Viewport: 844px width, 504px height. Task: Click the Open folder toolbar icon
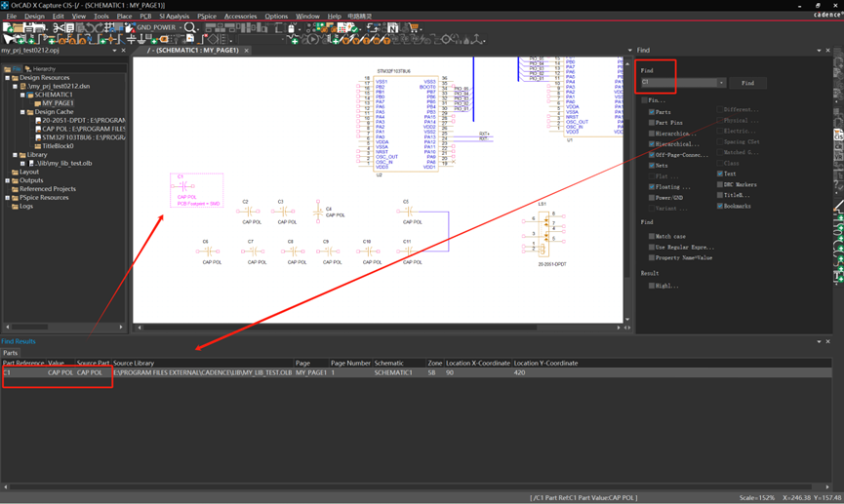(x=18, y=27)
